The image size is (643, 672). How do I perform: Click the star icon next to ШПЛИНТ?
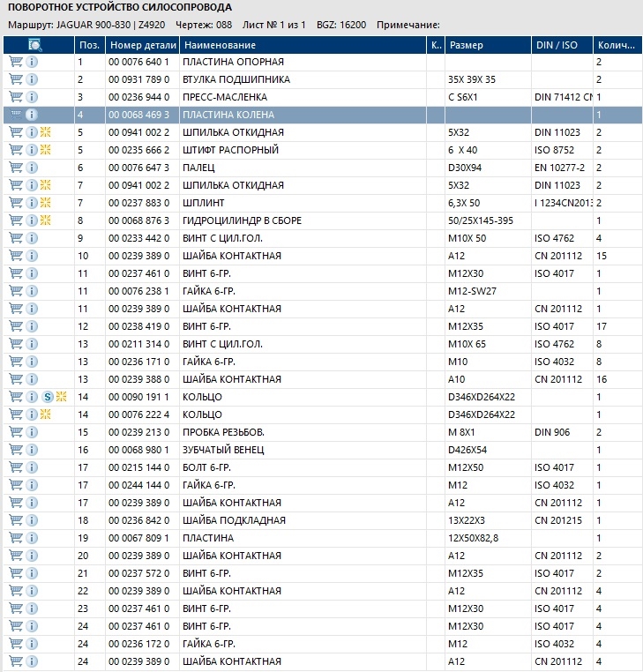(47, 203)
